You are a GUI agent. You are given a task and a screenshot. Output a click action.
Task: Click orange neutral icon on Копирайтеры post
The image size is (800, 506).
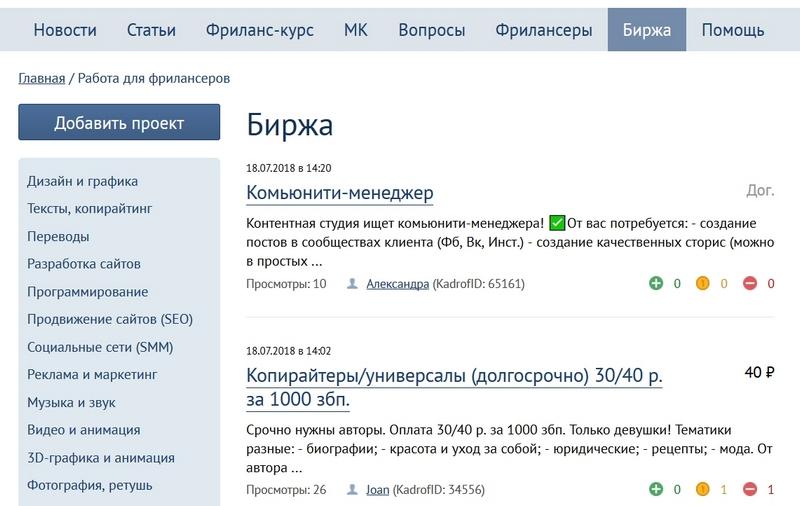tap(703, 490)
